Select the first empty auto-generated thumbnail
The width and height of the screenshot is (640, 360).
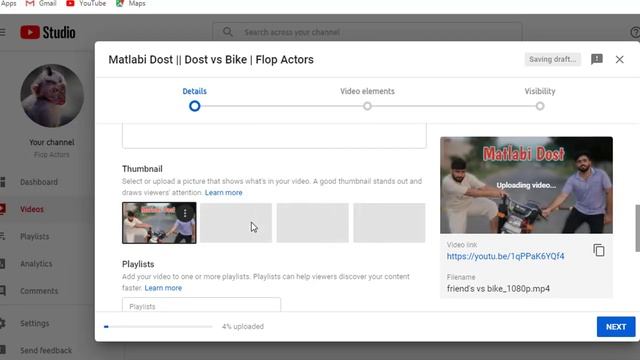pyautogui.click(x=236, y=223)
